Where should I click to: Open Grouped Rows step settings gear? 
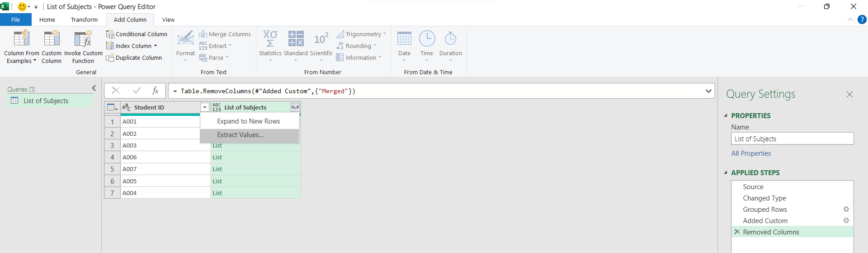(x=846, y=209)
